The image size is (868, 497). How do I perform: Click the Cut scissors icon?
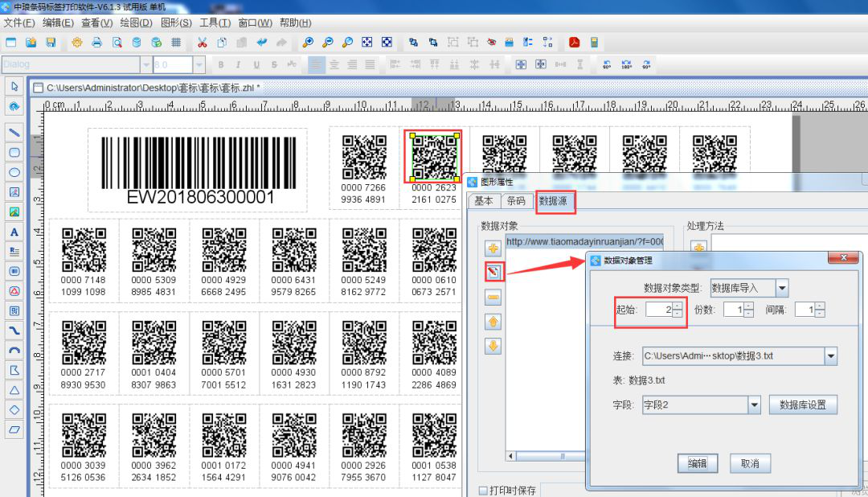[202, 43]
